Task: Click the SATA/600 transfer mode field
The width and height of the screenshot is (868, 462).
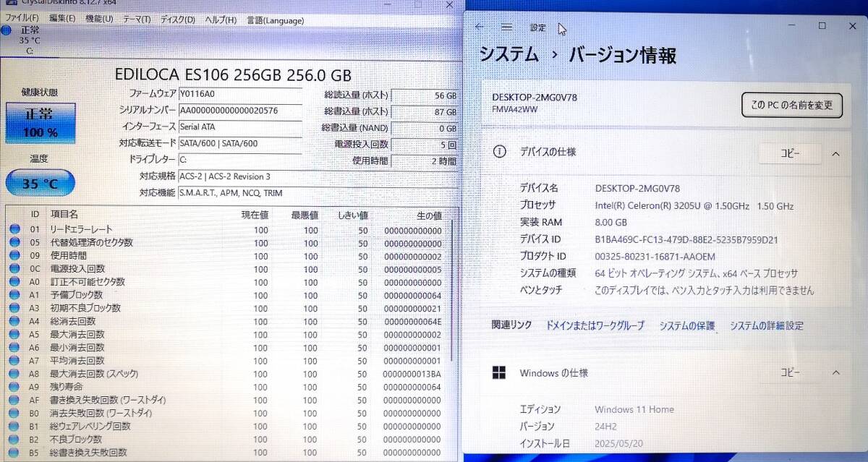Action: 239,143
